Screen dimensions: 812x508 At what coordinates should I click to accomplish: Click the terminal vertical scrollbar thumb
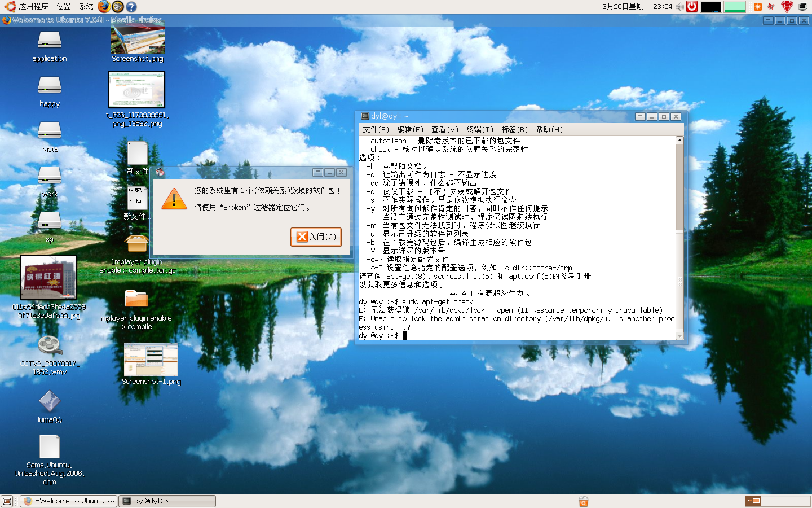pos(679,281)
